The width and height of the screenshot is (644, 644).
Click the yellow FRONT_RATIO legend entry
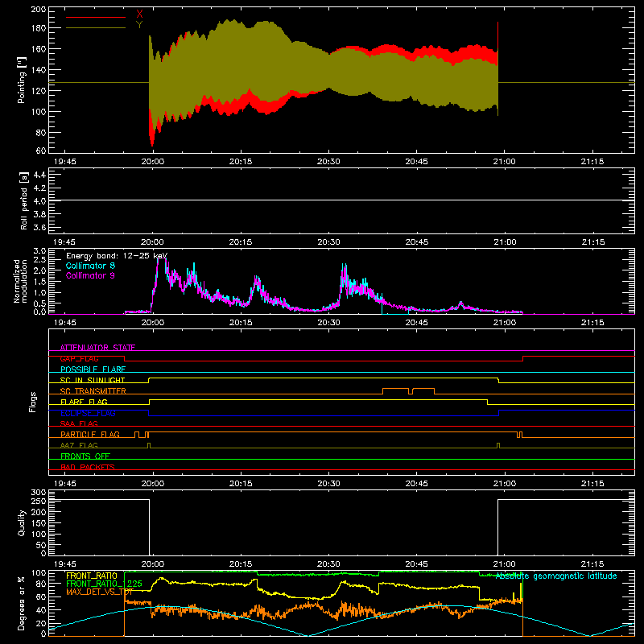coord(92,576)
